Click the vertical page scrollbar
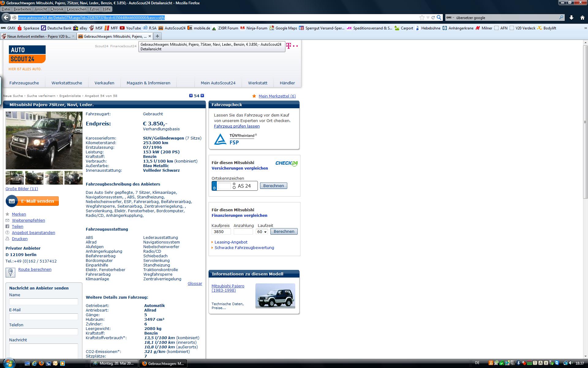The image size is (588, 368). click(x=585, y=123)
